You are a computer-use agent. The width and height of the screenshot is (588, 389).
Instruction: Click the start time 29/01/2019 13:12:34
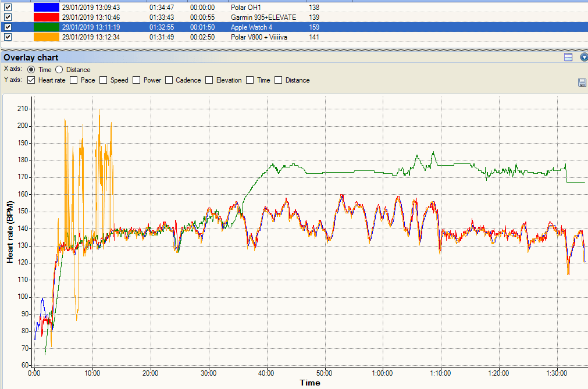pyautogui.click(x=91, y=37)
